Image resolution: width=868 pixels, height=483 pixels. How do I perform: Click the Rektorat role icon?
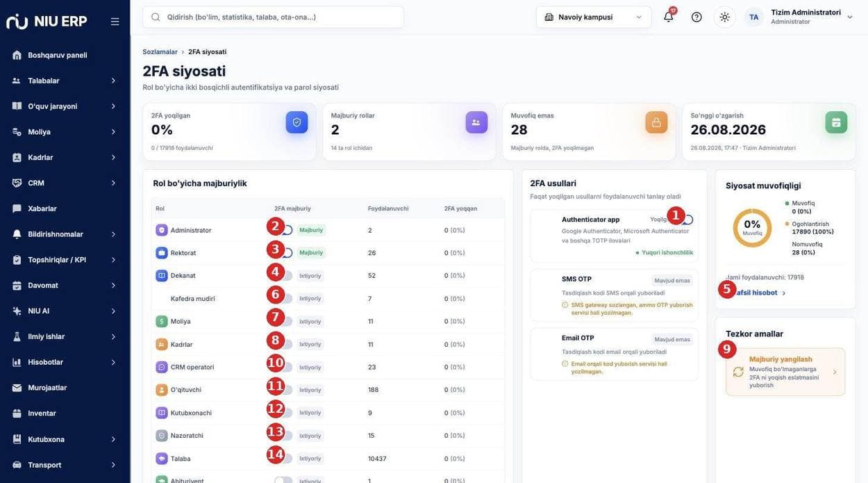[162, 253]
